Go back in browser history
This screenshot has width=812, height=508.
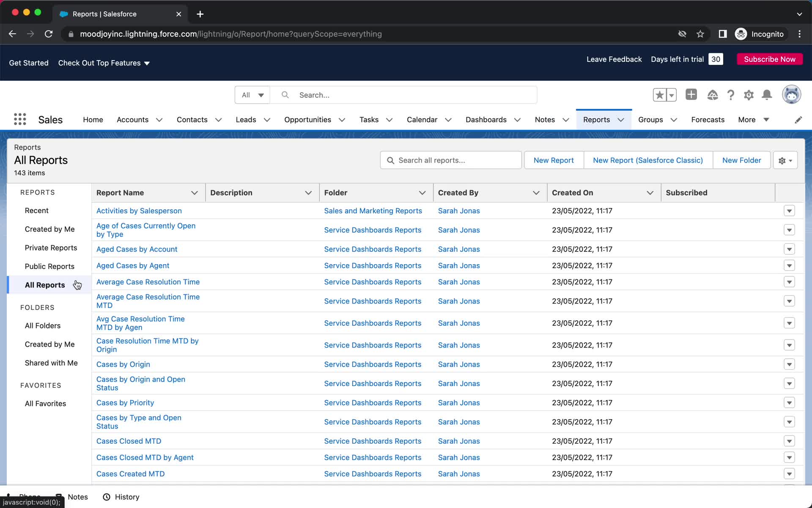[x=12, y=34]
